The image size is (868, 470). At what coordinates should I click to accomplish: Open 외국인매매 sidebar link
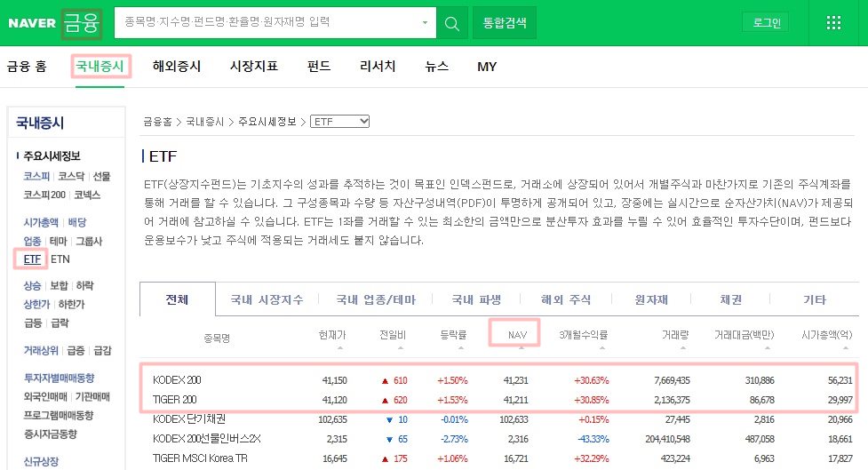point(45,396)
